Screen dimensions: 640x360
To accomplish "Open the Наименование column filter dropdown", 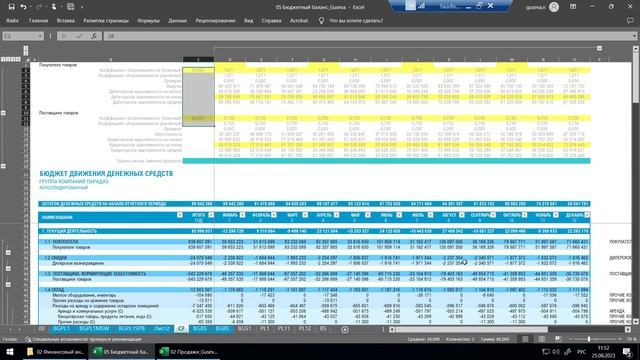I will [x=180, y=215].
